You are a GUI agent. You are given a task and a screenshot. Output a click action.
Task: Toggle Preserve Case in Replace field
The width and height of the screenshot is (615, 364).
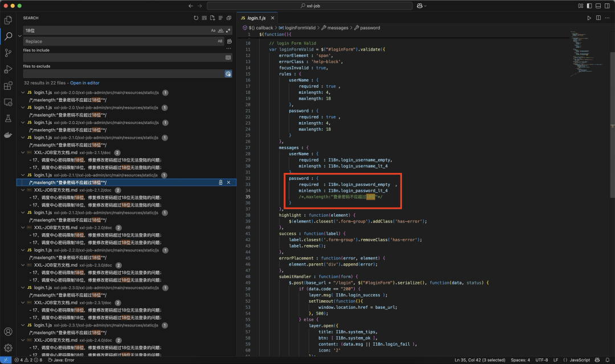click(220, 41)
